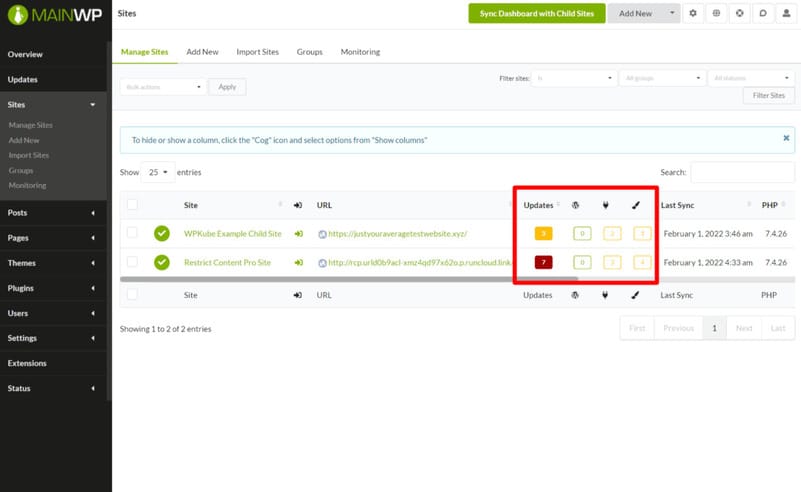Click login arrow icon in table footer
The width and height of the screenshot is (801, 492).
coord(298,295)
